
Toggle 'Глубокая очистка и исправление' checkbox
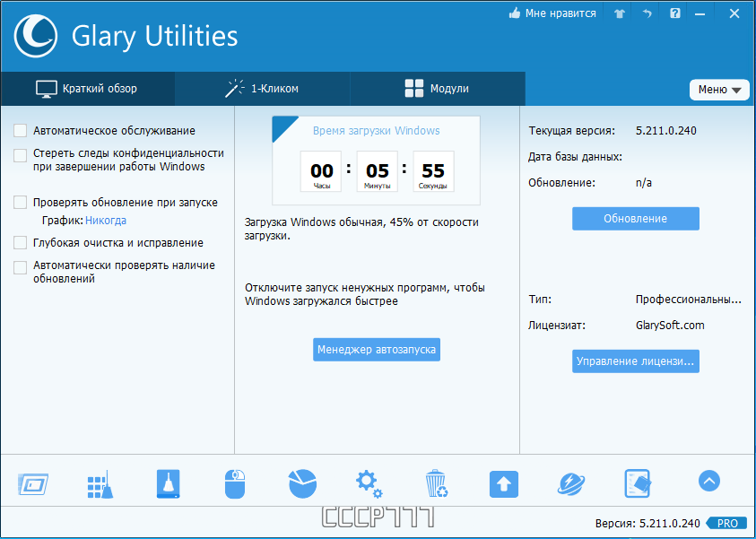[21, 243]
